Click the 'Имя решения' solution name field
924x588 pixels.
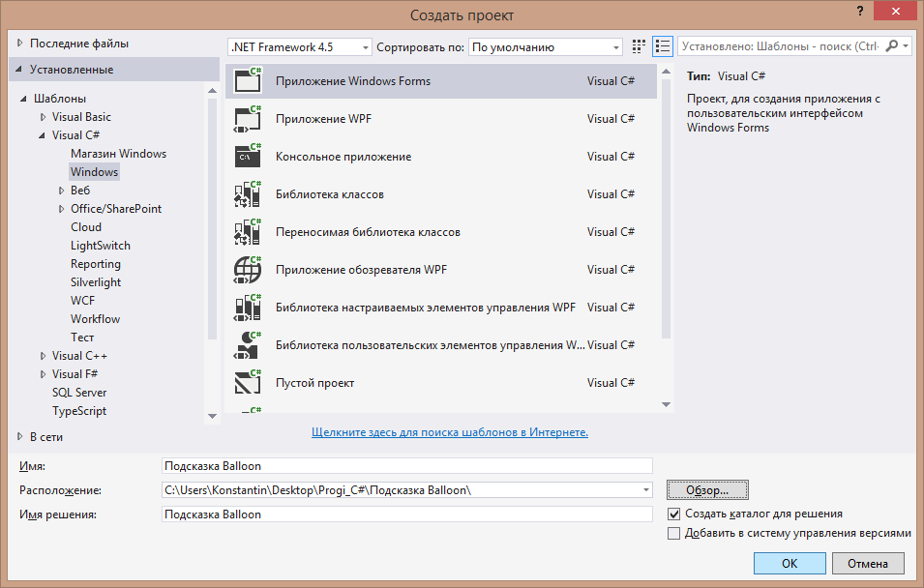[x=407, y=514]
